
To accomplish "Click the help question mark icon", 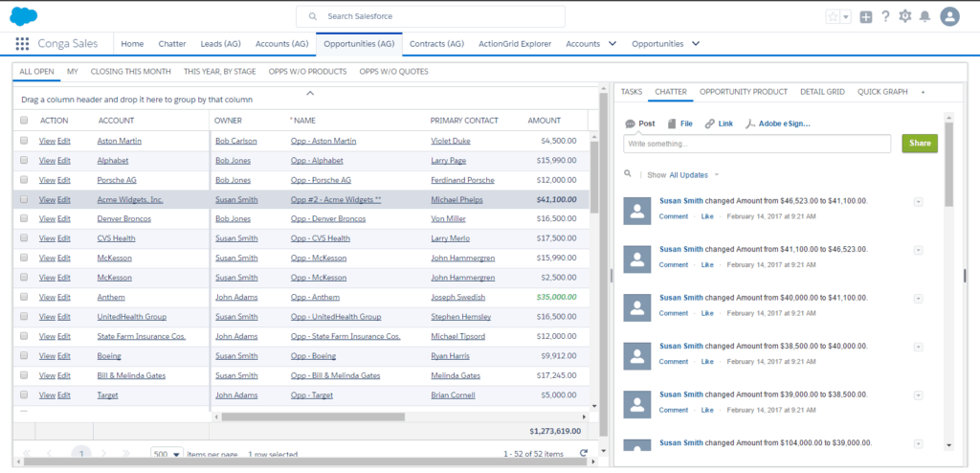I will (x=885, y=17).
